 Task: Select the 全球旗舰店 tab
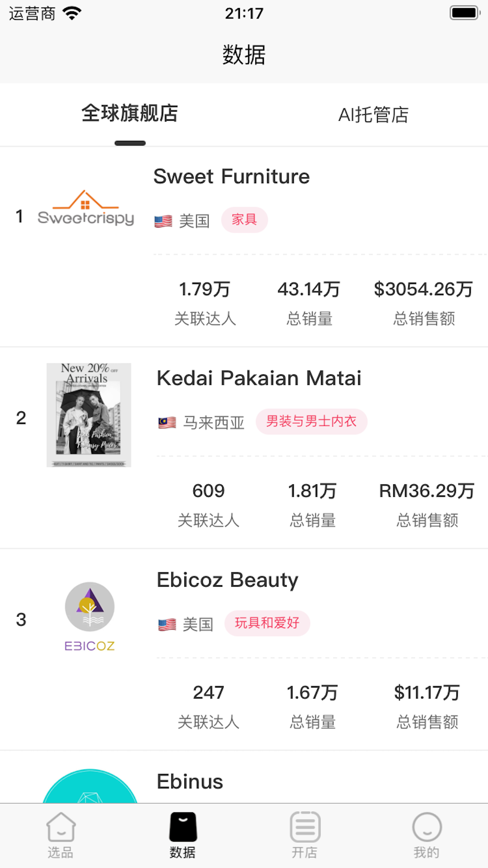pos(130,113)
